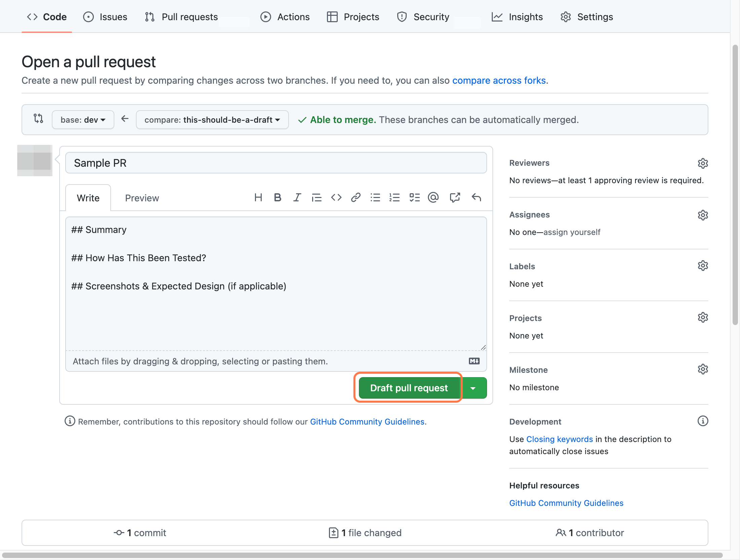
Task: Expand the pull request type dropdown arrow
Action: click(474, 388)
